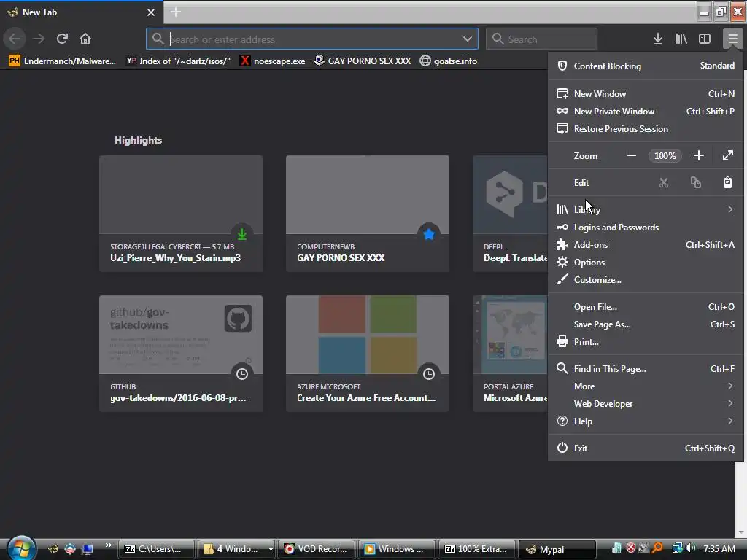This screenshot has width=747, height=560.
Task: Close the hamburger menu button
Action: point(732,39)
